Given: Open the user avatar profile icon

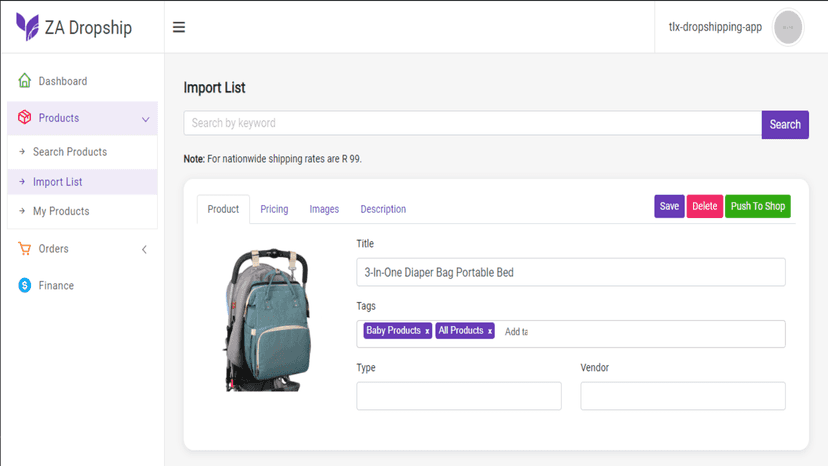Looking at the screenshot, I should coord(788,27).
